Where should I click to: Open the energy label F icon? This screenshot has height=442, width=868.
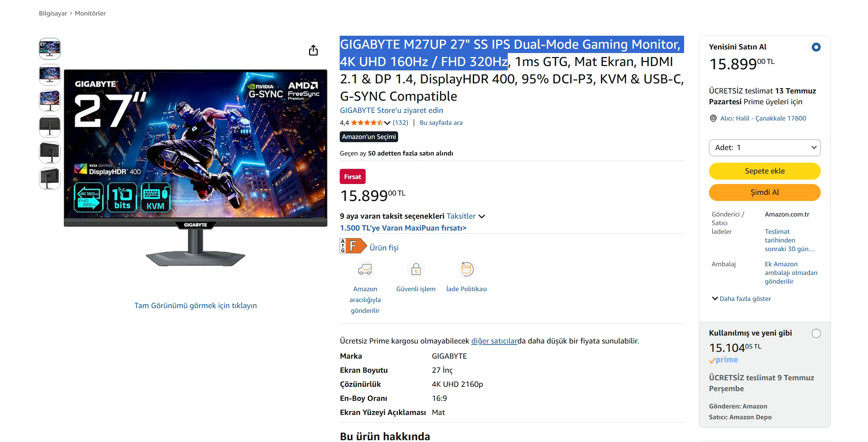coord(353,246)
